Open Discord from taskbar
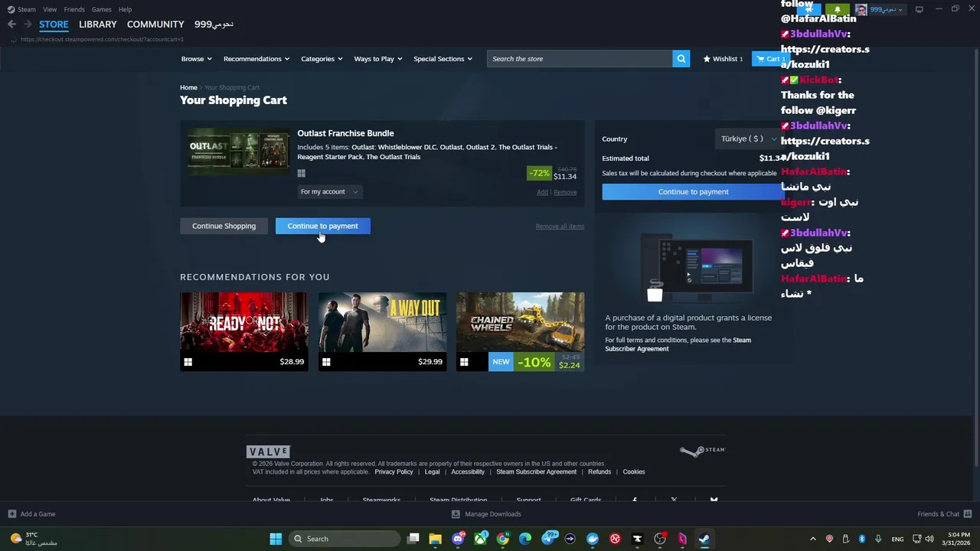This screenshot has height=551, width=980. tap(458, 539)
